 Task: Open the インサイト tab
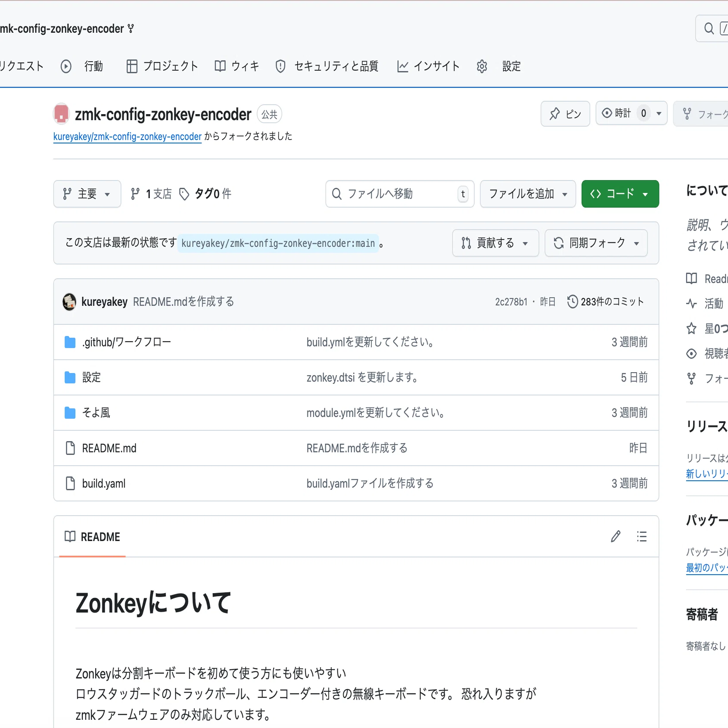428,66
